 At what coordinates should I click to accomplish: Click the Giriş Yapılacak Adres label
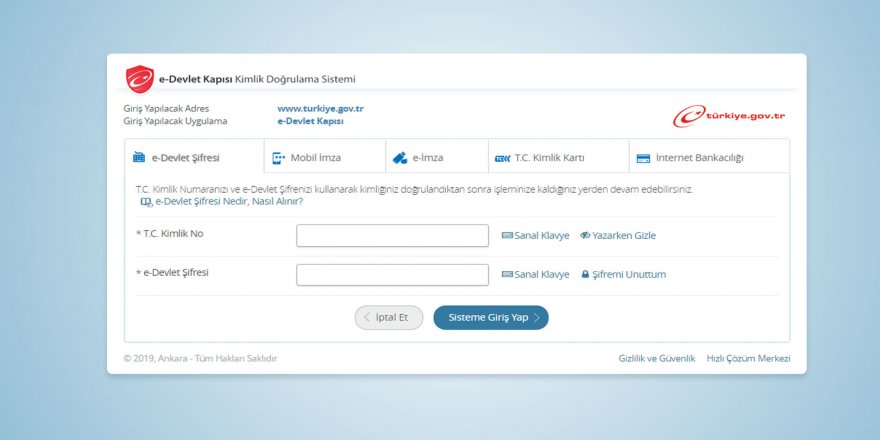tap(166, 109)
